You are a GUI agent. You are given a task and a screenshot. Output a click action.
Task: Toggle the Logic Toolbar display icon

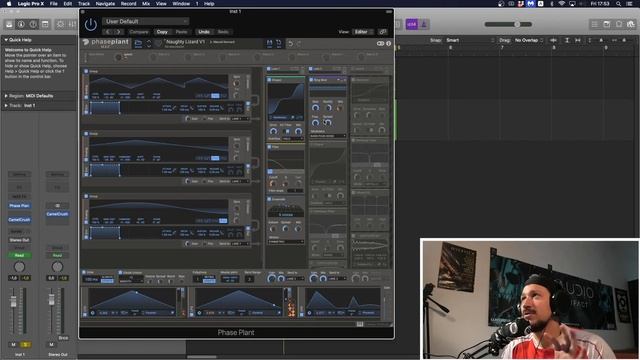(45, 24)
